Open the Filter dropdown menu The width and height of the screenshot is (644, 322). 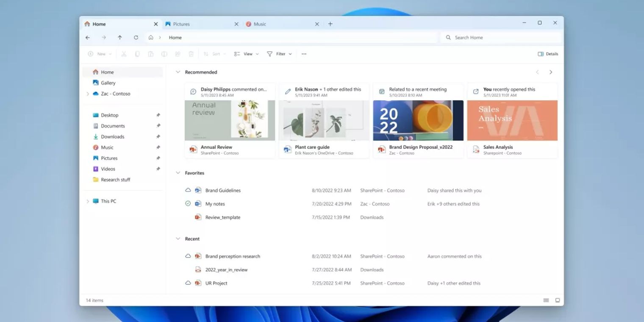279,54
